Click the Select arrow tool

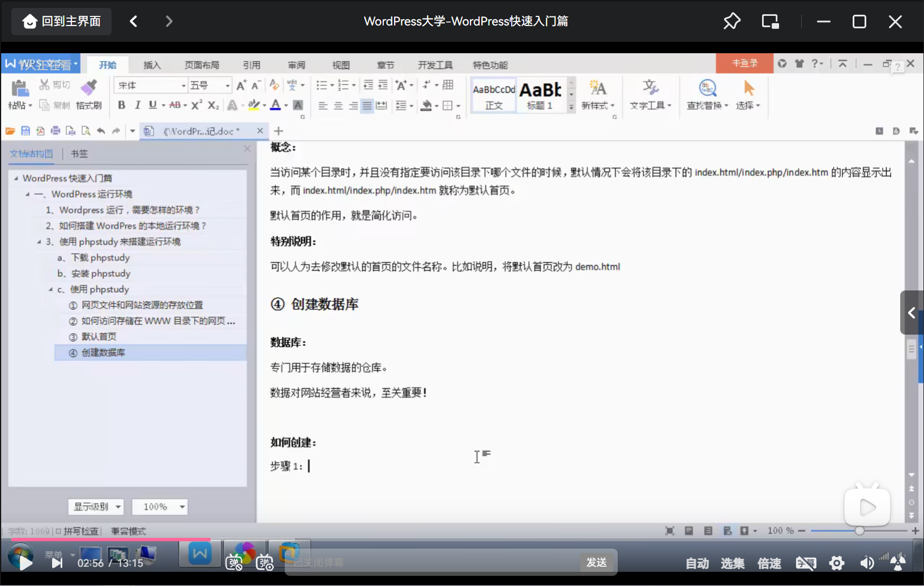click(748, 95)
